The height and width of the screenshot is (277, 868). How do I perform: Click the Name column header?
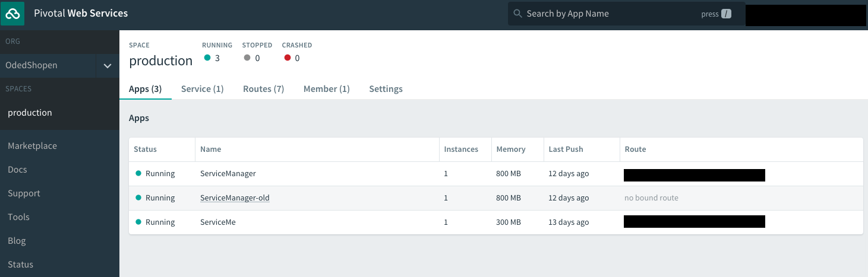pyautogui.click(x=211, y=149)
